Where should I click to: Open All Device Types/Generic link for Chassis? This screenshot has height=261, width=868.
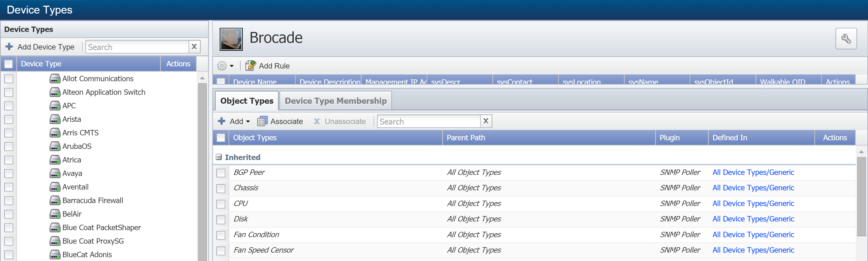tap(753, 188)
